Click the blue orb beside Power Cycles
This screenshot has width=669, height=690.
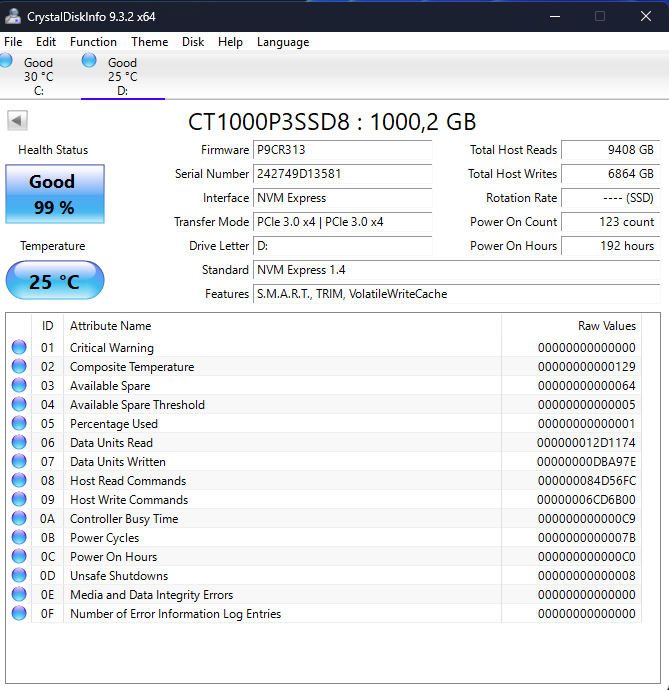click(x=19, y=538)
